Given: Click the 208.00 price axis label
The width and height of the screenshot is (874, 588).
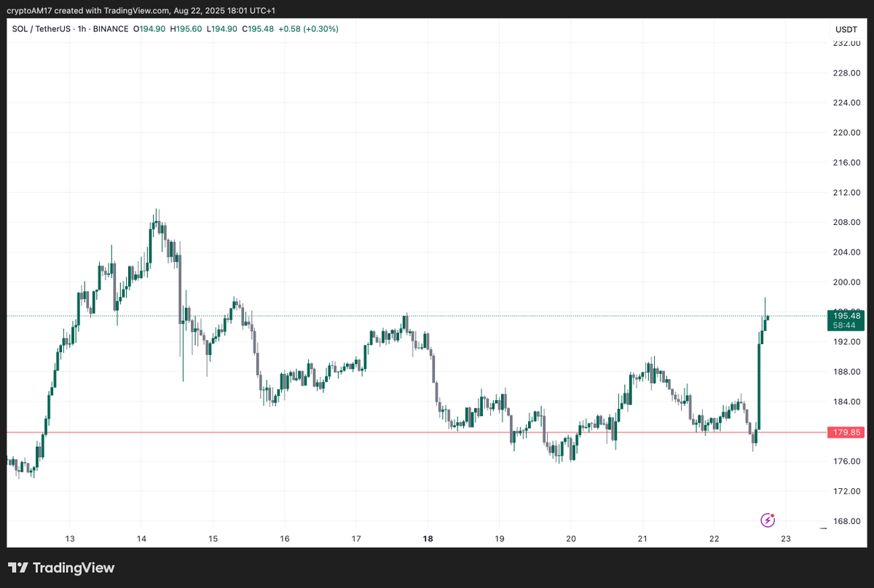Looking at the screenshot, I should pos(846,222).
